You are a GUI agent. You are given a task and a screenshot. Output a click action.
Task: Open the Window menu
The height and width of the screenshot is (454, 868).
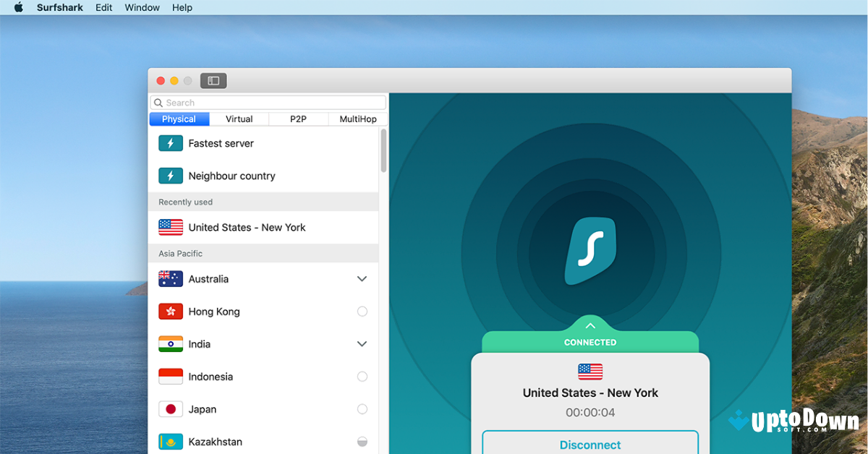click(142, 7)
